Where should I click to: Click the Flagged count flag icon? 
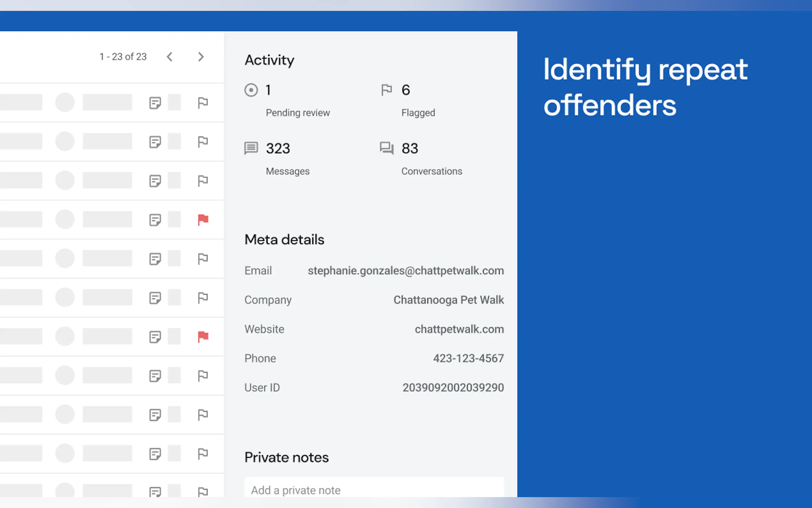tap(386, 90)
